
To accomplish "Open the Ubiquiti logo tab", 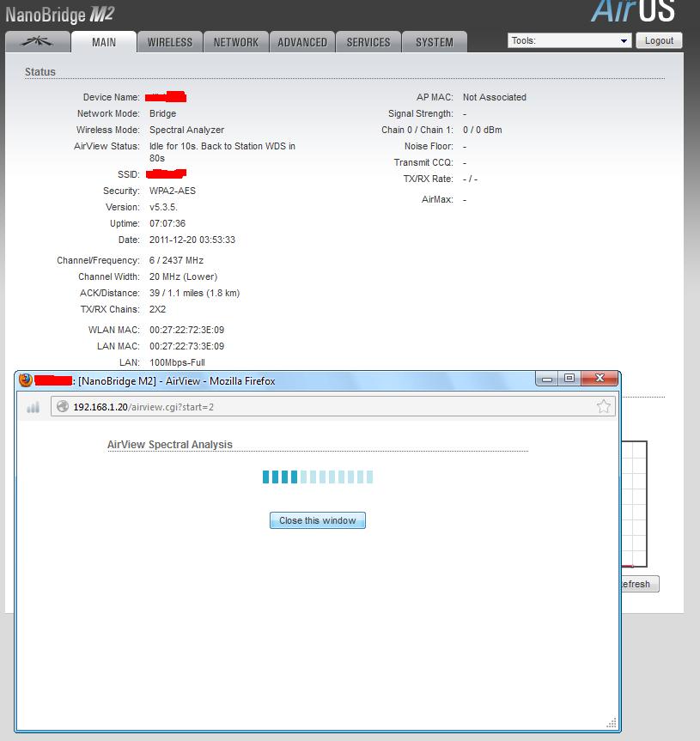I will [37, 42].
